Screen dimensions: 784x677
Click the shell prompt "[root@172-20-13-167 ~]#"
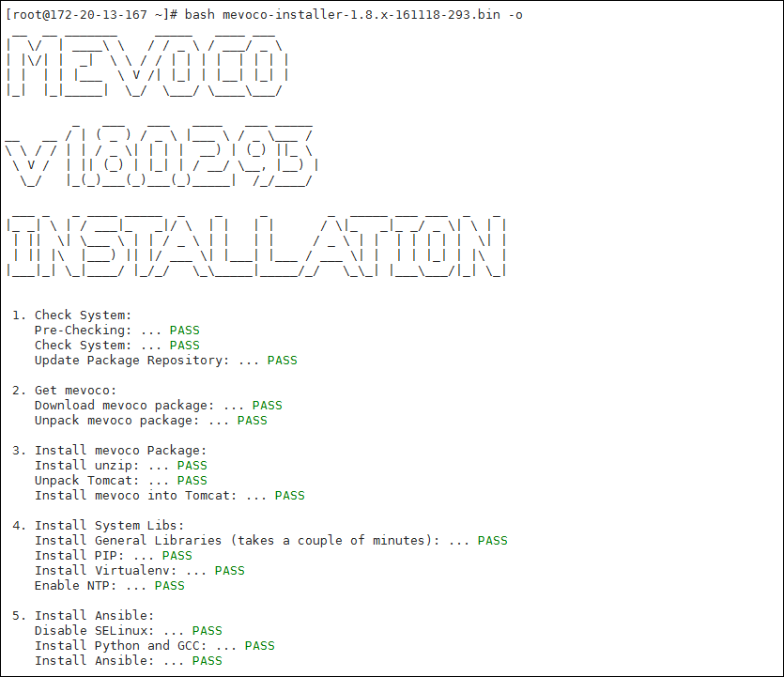91,15
